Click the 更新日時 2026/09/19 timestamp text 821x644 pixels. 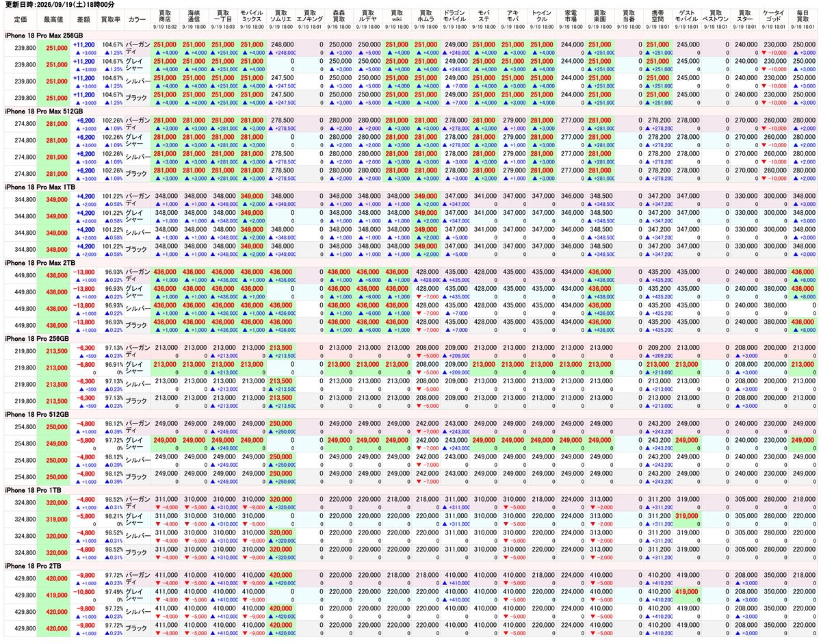[60, 4]
